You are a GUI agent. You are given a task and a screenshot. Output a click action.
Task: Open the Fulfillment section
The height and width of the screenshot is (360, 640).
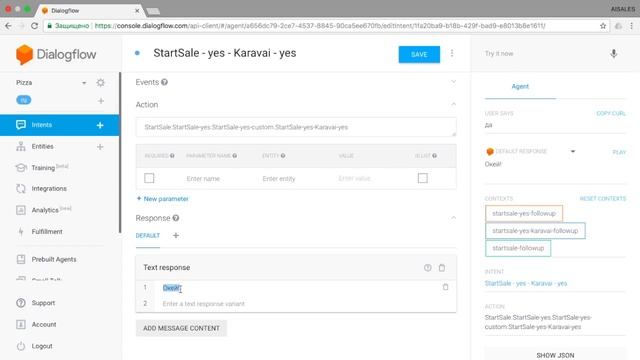click(x=47, y=231)
